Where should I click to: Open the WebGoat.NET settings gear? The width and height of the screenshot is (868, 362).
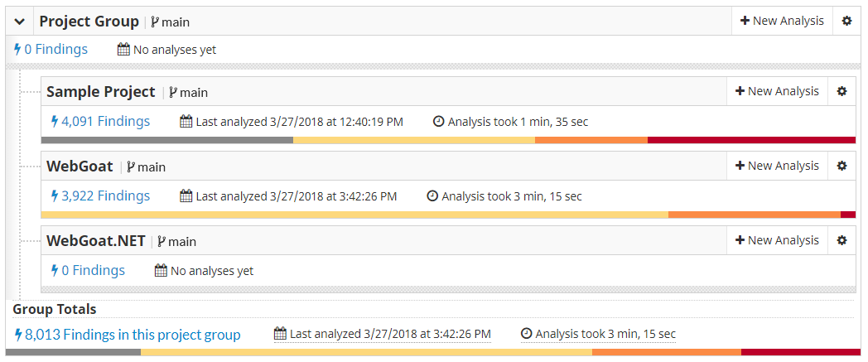coord(842,240)
